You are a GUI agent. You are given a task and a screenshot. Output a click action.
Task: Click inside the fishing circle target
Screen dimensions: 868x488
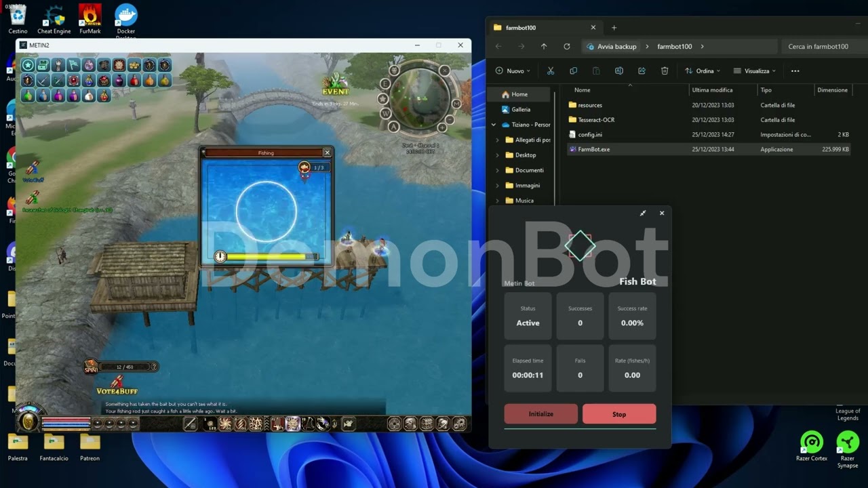coord(266,211)
